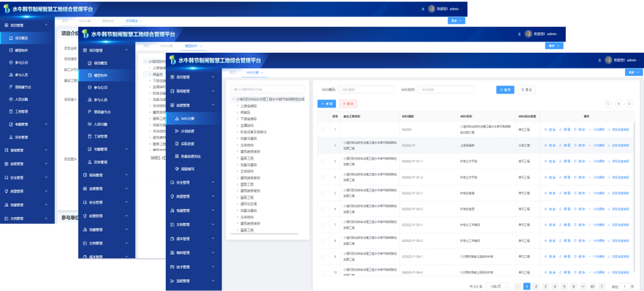Image resolution: width=644 pixels, height=291 pixels.
Task: Switch to the 首页 tab in front window
Action: pos(233,72)
